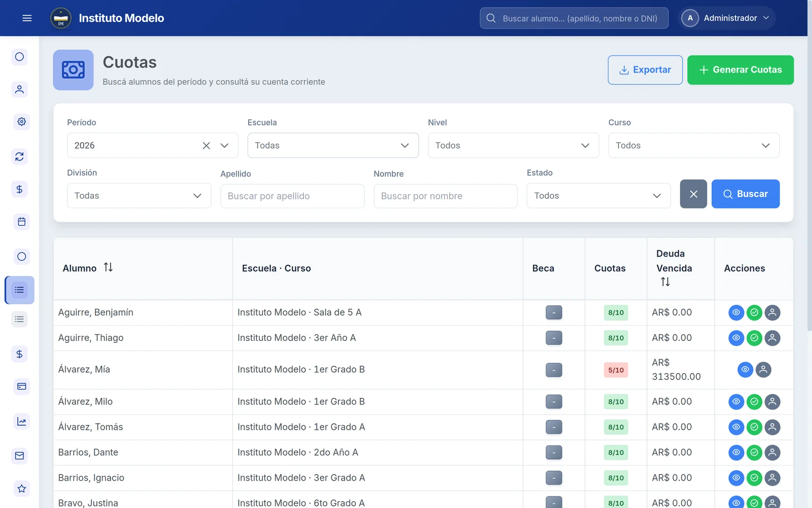Open the hamburger menu
This screenshot has width=812, height=508.
pos(27,18)
